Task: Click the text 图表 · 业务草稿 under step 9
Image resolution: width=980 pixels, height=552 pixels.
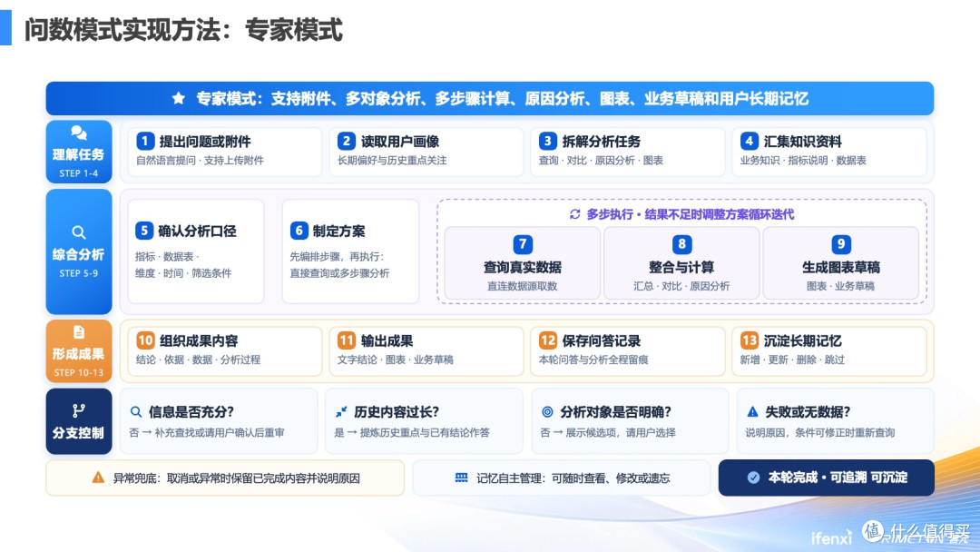Action: [x=841, y=286]
